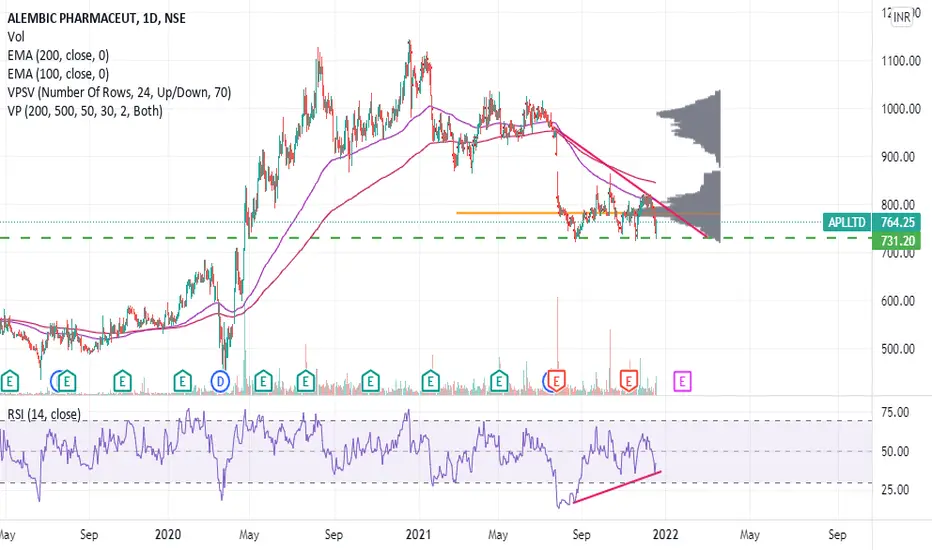Select the EMA (200, close, 0) legend
The width and height of the screenshot is (932, 550).
pyautogui.click(x=58, y=55)
